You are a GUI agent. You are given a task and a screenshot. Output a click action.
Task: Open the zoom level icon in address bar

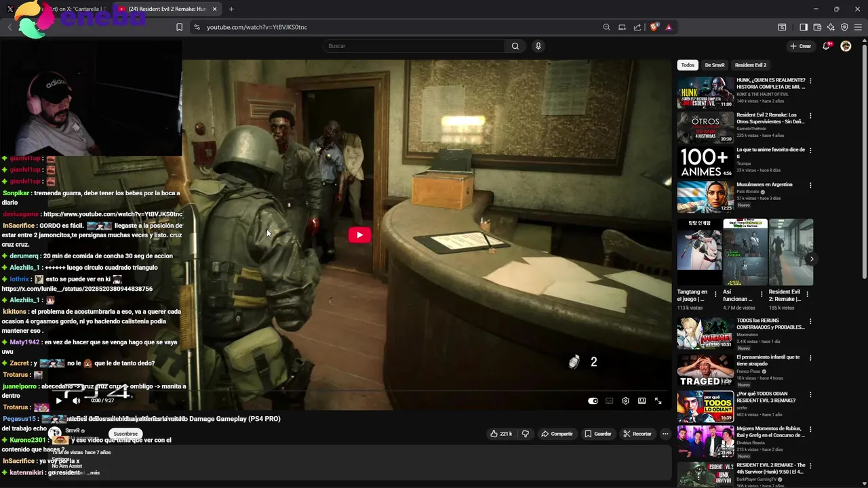606,27
